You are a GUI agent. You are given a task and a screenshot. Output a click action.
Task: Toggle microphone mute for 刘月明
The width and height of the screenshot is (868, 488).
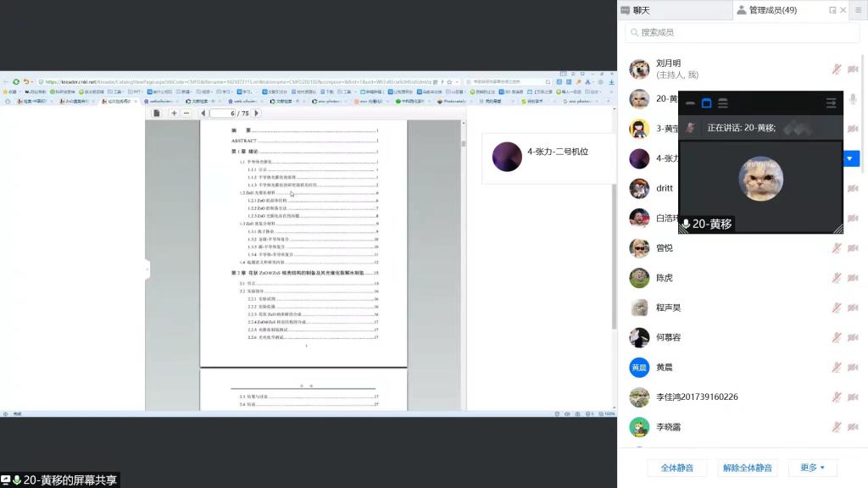[837, 69]
